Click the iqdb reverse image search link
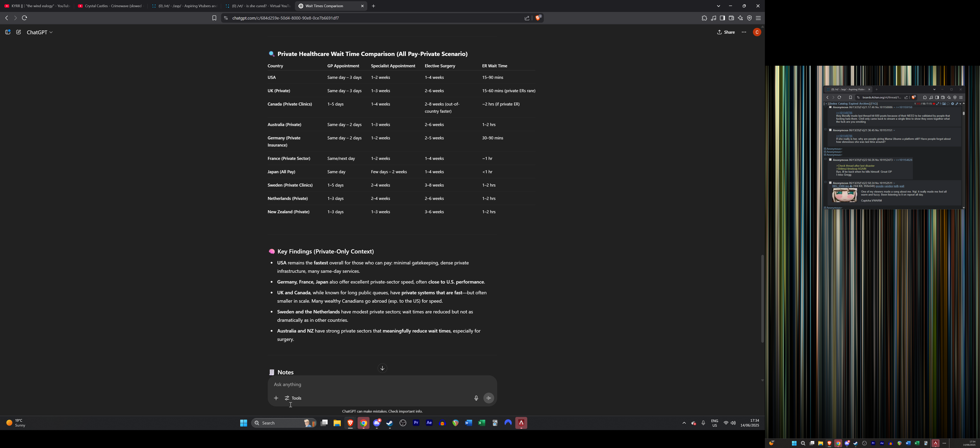 (x=896, y=186)
